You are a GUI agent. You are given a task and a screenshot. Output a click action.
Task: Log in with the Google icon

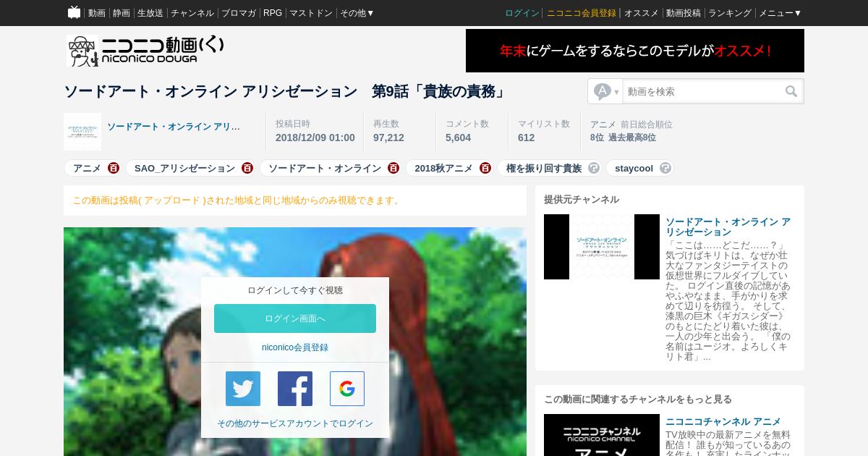[347, 389]
